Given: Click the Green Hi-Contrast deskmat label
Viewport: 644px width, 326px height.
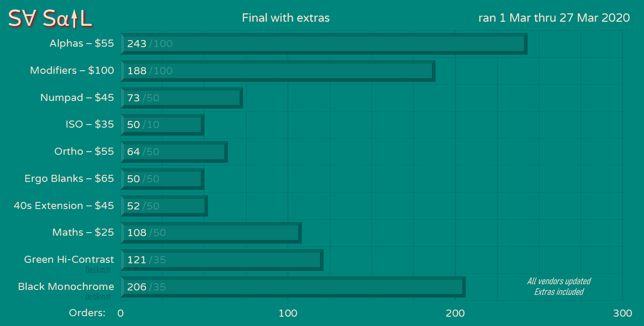Looking at the screenshot, I should coord(69,259).
